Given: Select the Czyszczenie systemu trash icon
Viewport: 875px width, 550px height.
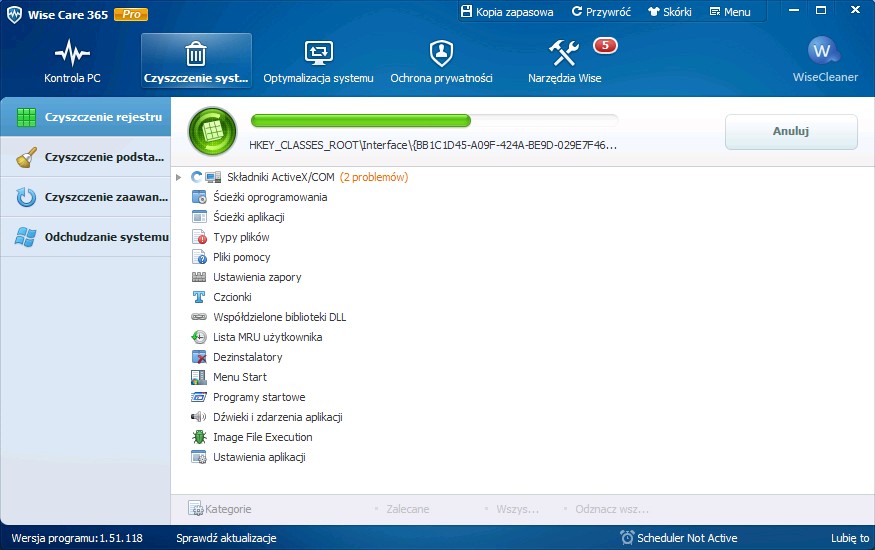Looking at the screenshot, I should tap(196, 54).
